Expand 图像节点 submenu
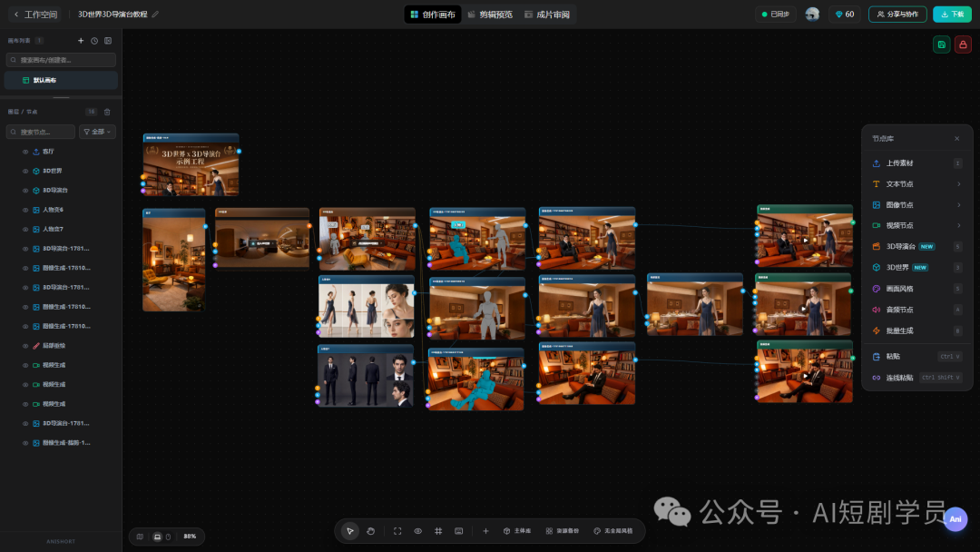 (916, 205)
